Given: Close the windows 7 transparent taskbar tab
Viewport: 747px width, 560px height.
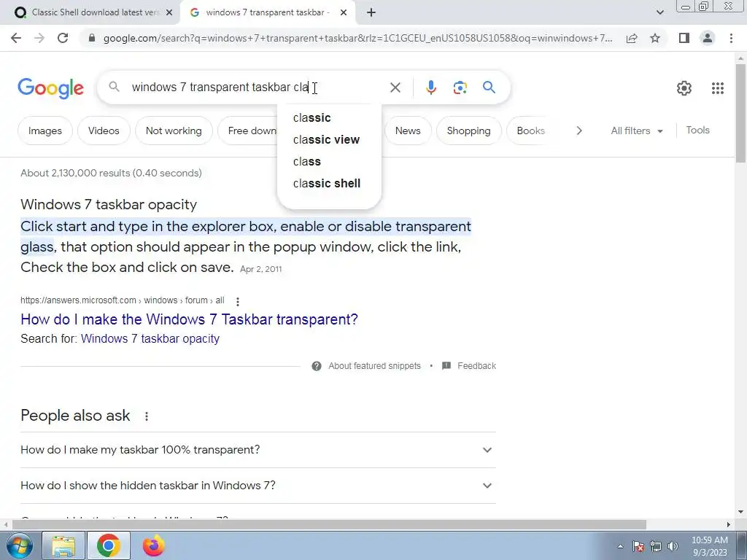Looking at the screenshot, I should (344, 13).
